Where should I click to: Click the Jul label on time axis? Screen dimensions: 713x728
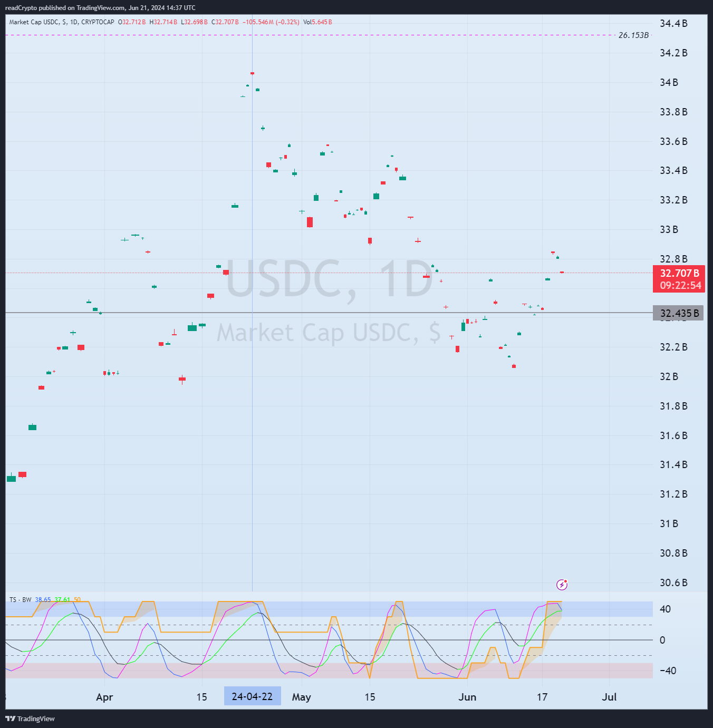(x=609, y=697)
